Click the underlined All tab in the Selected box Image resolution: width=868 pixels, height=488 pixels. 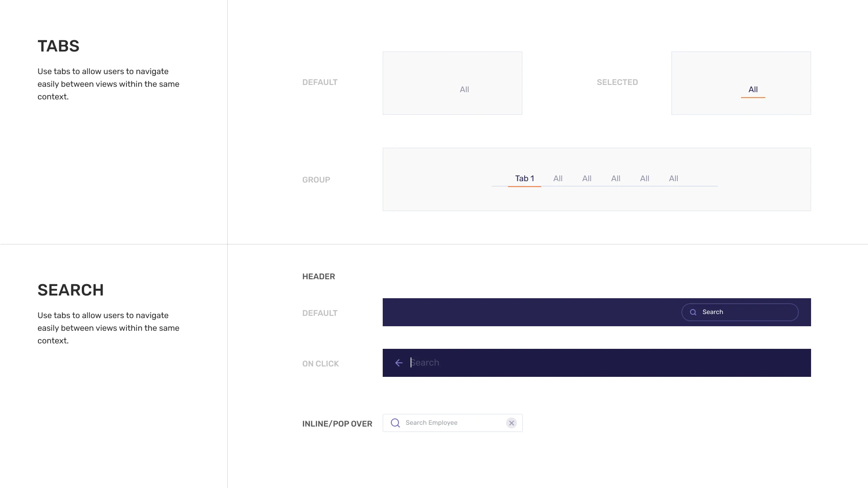pyautogui.click(x=753, y=89)
